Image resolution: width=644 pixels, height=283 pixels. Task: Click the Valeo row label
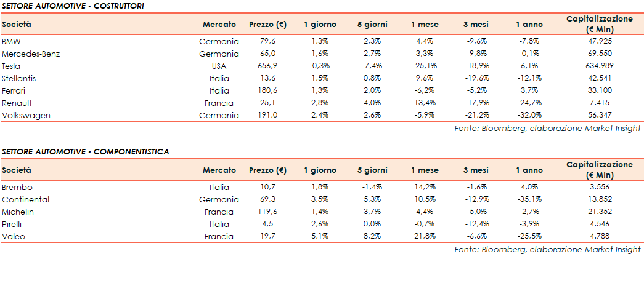pos(14,236)
